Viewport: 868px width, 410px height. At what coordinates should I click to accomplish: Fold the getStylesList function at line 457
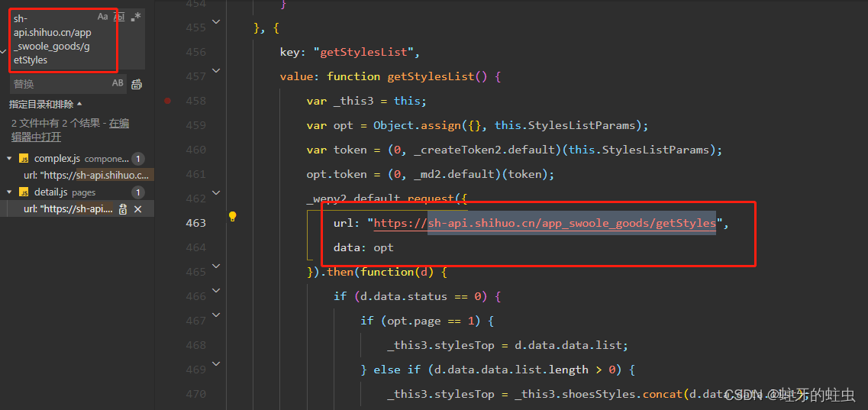coord(216,70)
